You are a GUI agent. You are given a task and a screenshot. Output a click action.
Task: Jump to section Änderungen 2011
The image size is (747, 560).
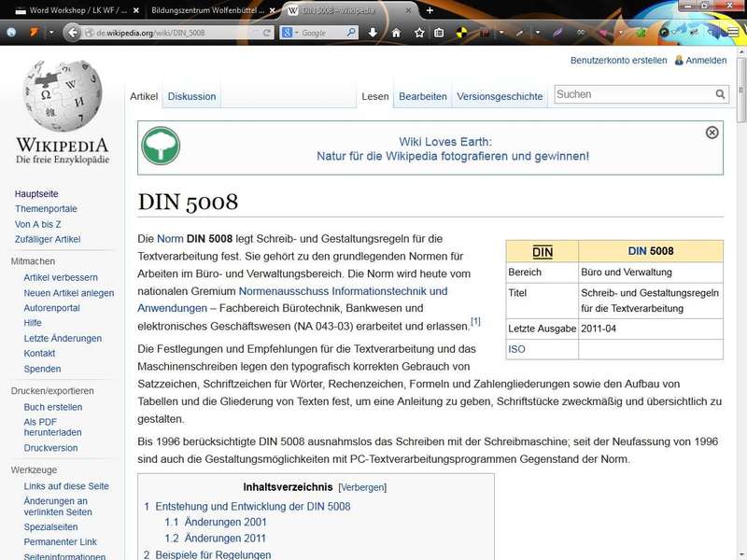point(225,539)
